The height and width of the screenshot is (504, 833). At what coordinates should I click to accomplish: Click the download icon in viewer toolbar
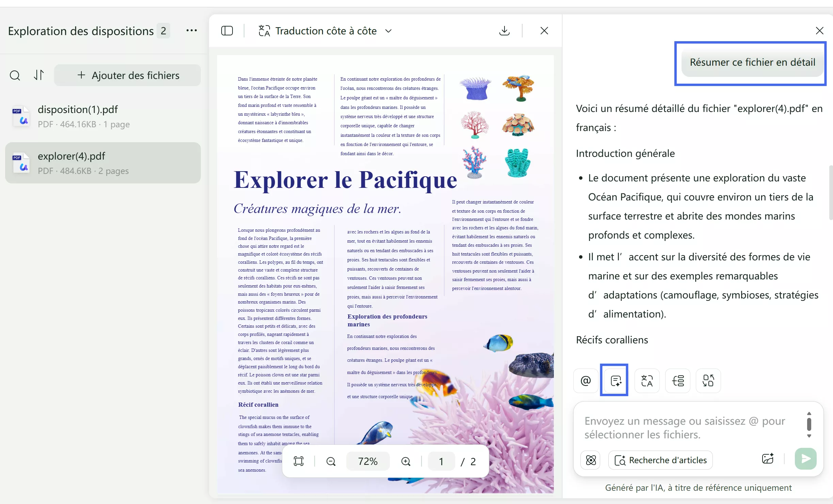[504, 31]
